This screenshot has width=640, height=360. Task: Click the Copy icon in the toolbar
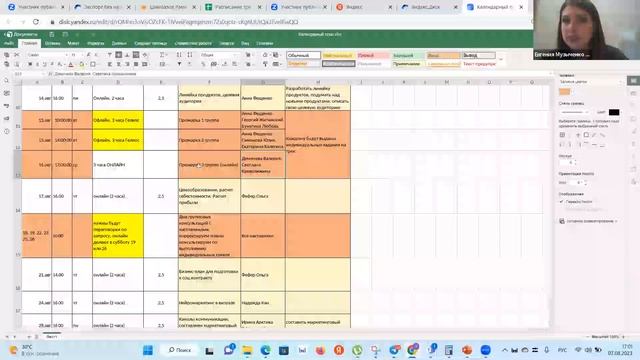pyautogui.click(x=7, y=55)
